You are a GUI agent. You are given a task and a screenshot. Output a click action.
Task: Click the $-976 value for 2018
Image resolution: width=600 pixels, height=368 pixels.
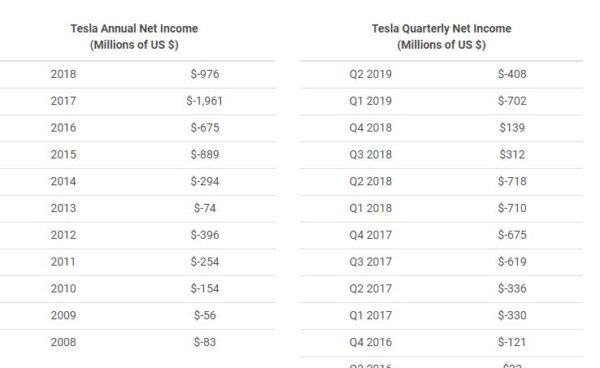click(205, 74)
